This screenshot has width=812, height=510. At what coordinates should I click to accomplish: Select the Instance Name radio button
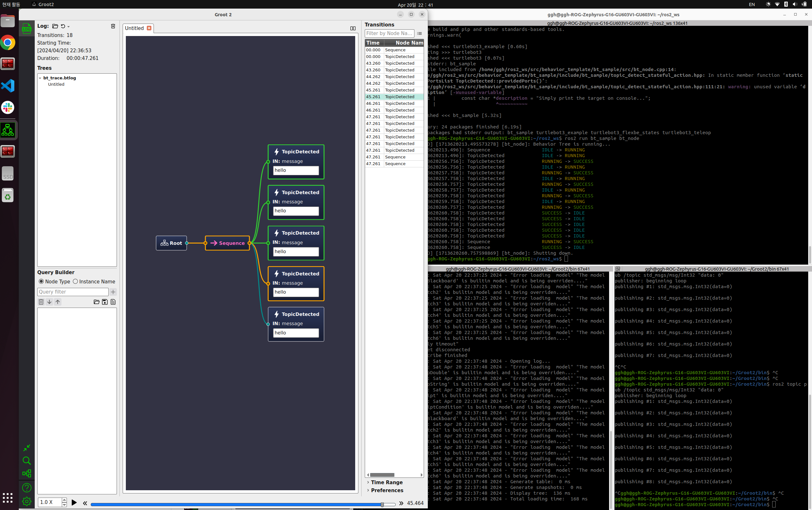click(x=75, y=281)
